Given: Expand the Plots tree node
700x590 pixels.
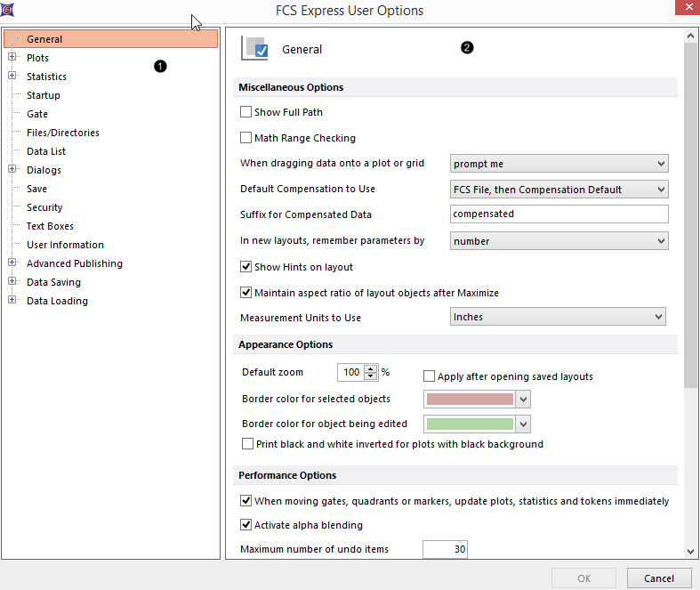Looking at the screenshot, I should point(12,58).
